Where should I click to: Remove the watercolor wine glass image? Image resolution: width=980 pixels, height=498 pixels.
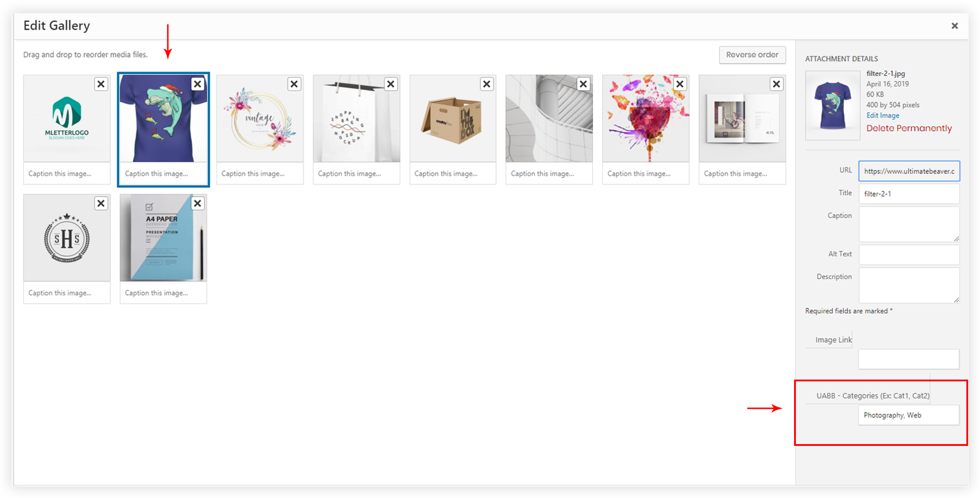click(x=680, y=84)
